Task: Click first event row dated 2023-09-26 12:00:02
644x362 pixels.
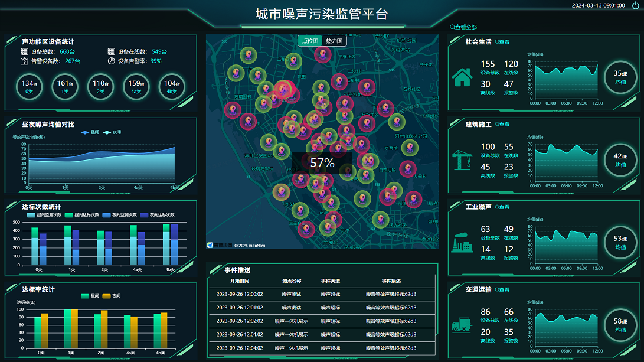Action: click(x=322, y=293)
